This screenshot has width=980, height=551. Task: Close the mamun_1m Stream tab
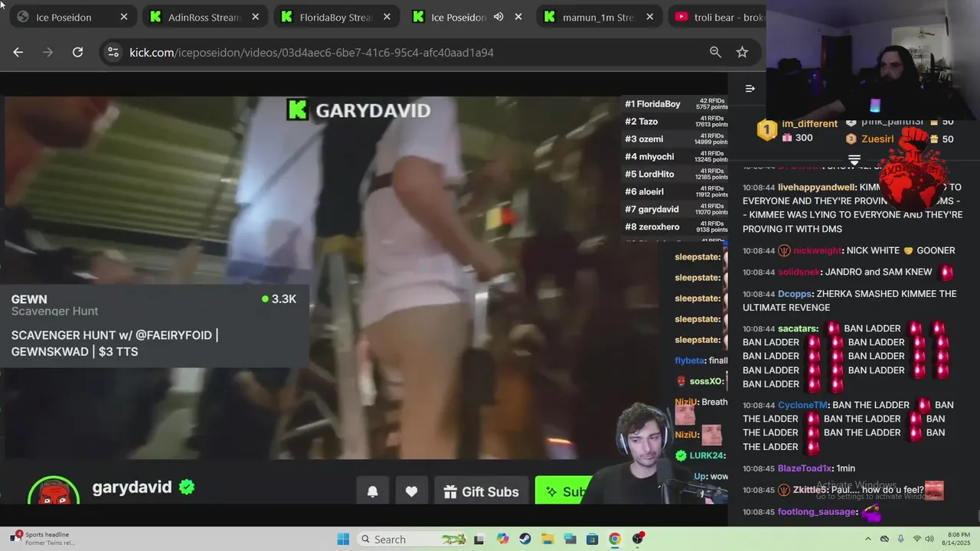pyautogui.click(x=650, y=17)
